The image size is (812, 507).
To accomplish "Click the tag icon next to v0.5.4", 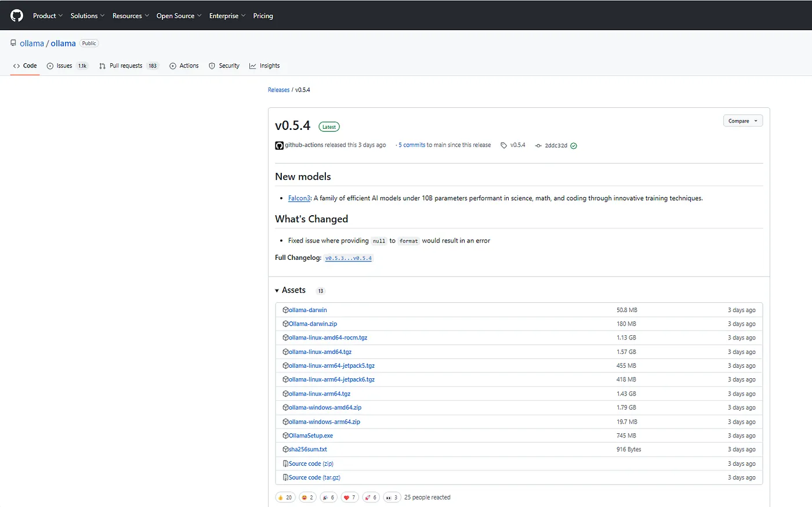I will click(x=503, y=145).
